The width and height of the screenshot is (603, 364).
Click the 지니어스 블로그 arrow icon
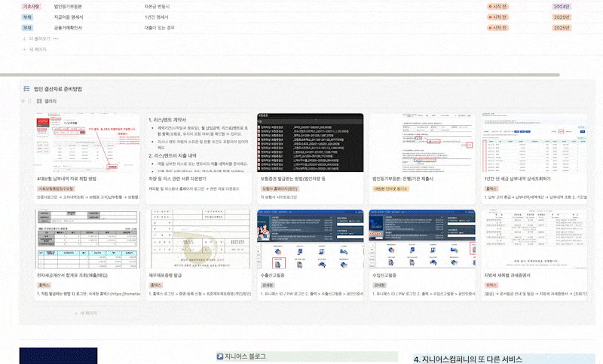pos(219,356)
